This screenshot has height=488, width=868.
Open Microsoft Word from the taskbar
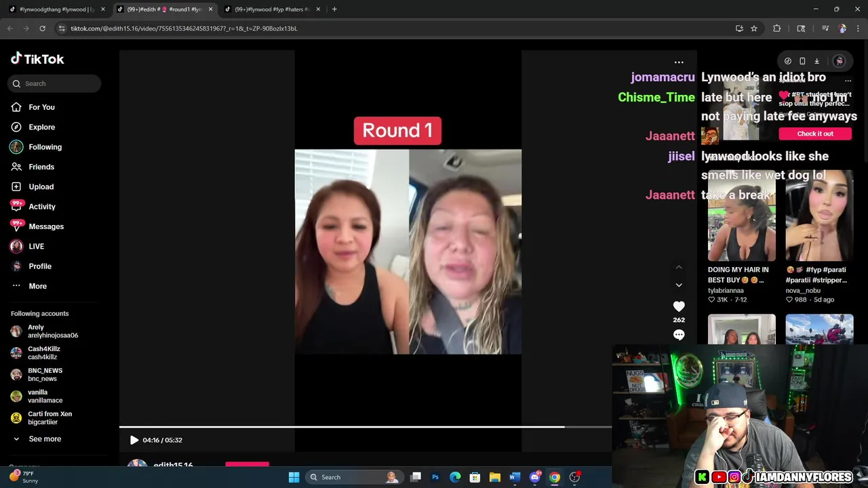click(x=515, y=477)
